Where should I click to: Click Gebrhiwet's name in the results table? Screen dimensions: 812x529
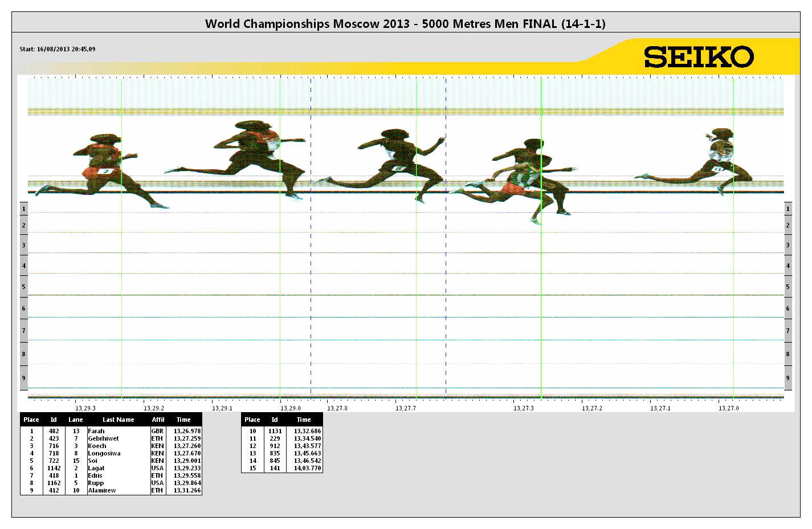pyautogui.click(x=103, y=438)
